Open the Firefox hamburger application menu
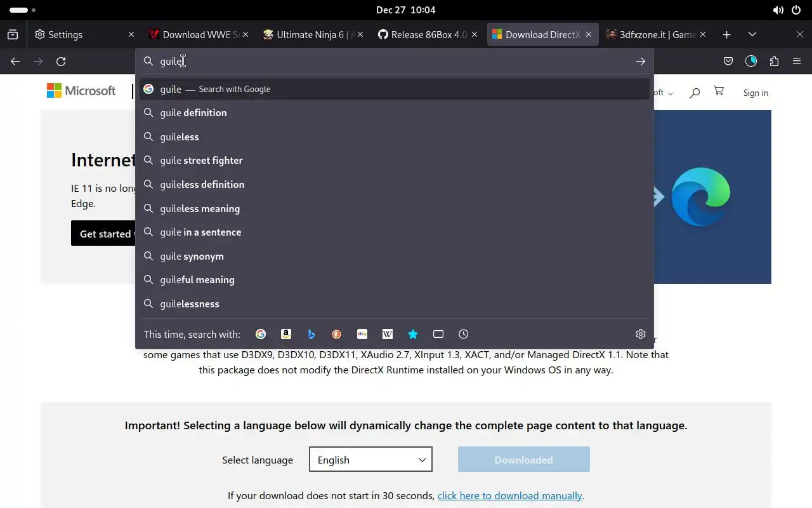Screen dimensions: 812x508 coord(797,61)
